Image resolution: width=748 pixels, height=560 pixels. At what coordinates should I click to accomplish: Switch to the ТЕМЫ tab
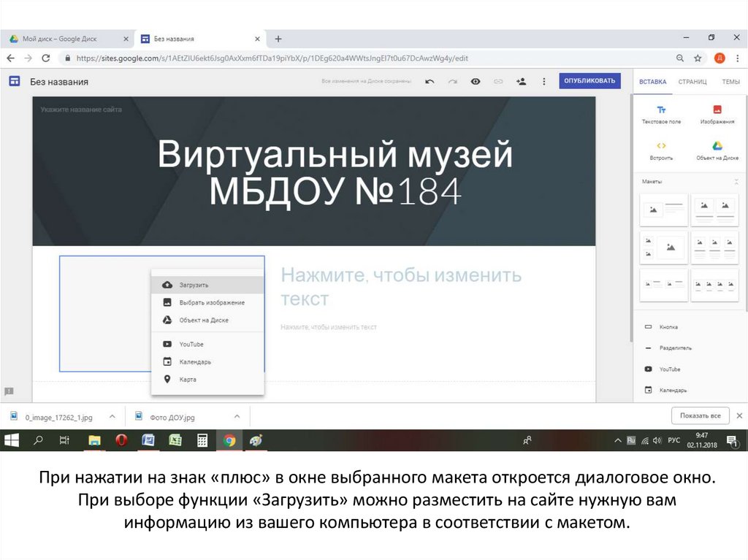pos(730,82)
